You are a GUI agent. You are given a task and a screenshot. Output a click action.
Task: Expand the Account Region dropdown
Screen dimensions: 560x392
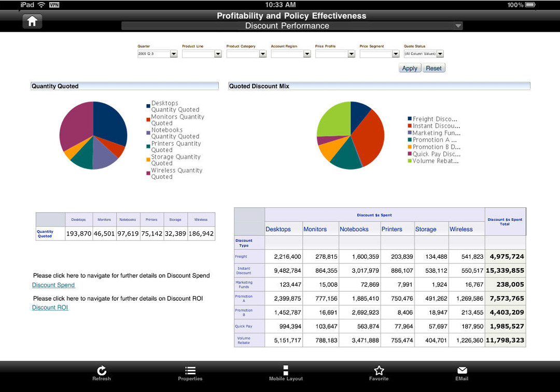tap(307, 54)
